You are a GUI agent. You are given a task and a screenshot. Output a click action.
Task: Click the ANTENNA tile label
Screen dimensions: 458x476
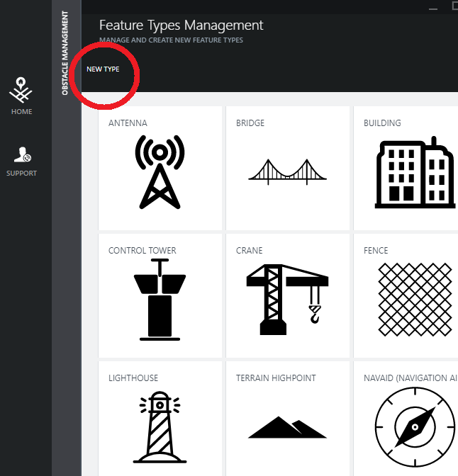pyautogui.click(x=128, y=123)
